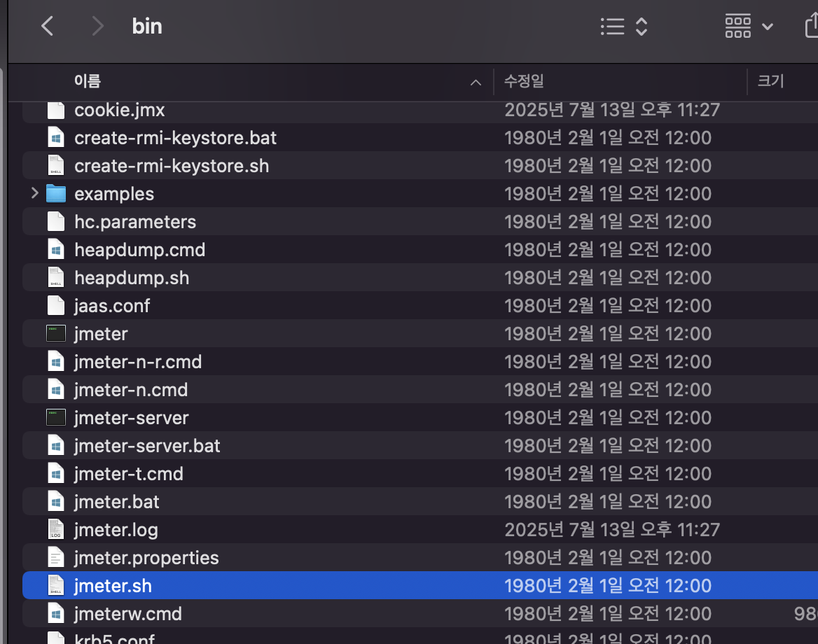Sort by the 이름 column header
Image resolution: width=818 pixels, height=644 pixels.
(87, 80)
